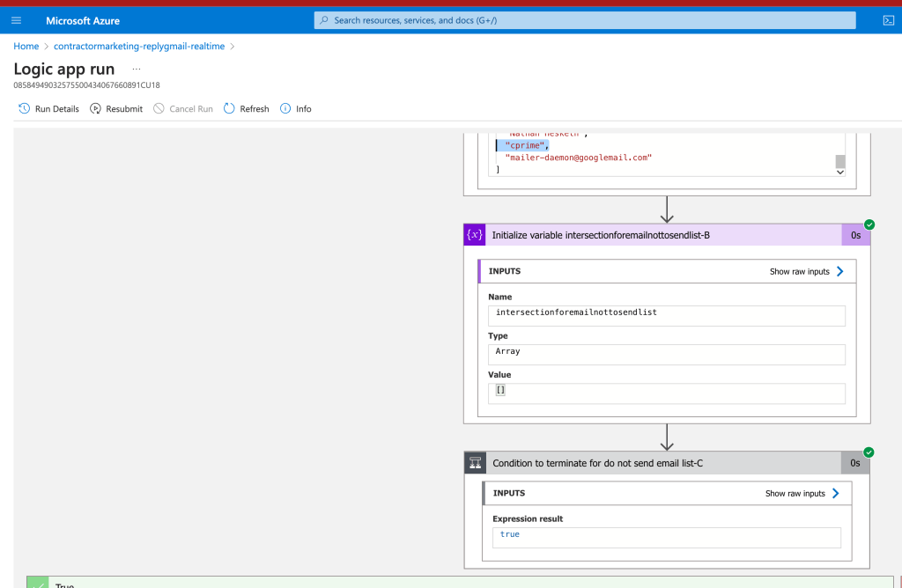Click the Run Details clock icon
902x588 pixels.
tap(24, 108)
